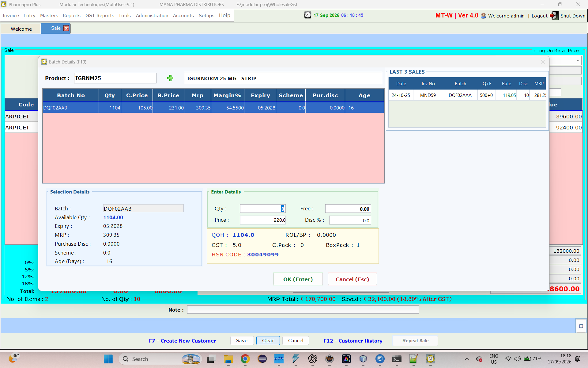Select batch row DQF02AAB
The image size is (588, 368).
point(213,108)
